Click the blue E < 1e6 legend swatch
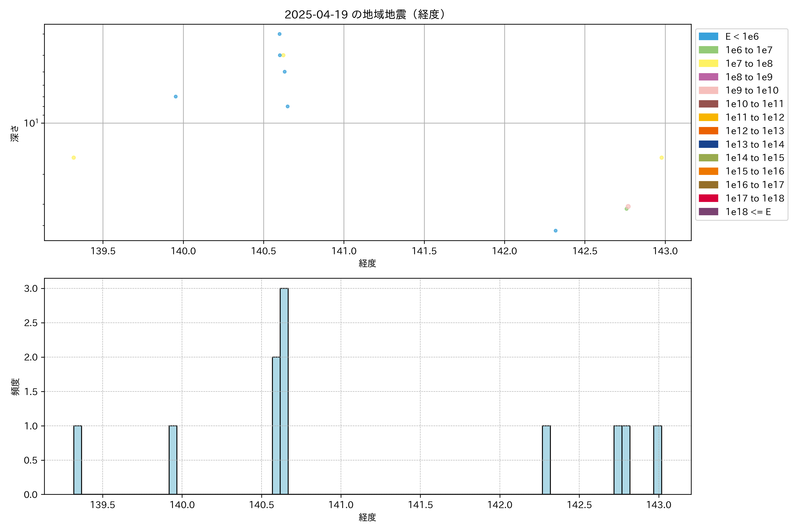798x532 pixels. click(x=708, y=37)
